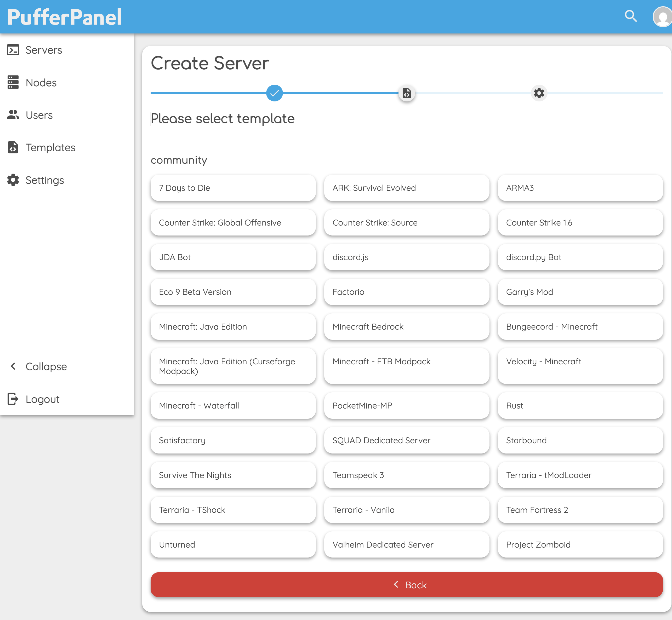672x620 pixels.
Task: Select Minecraft: Java Edition template
Action: click(233, 326)
